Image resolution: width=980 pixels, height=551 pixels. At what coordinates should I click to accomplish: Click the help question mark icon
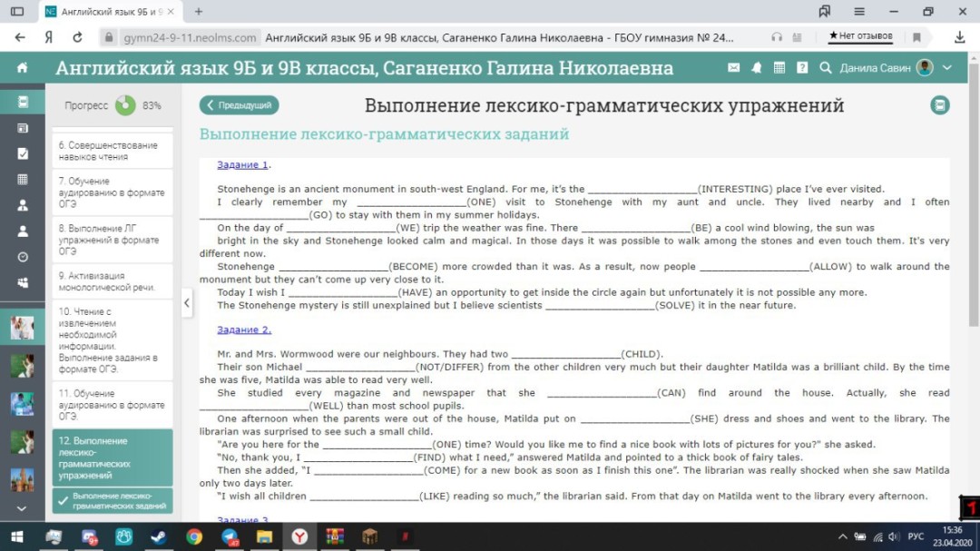click(802, 68)
